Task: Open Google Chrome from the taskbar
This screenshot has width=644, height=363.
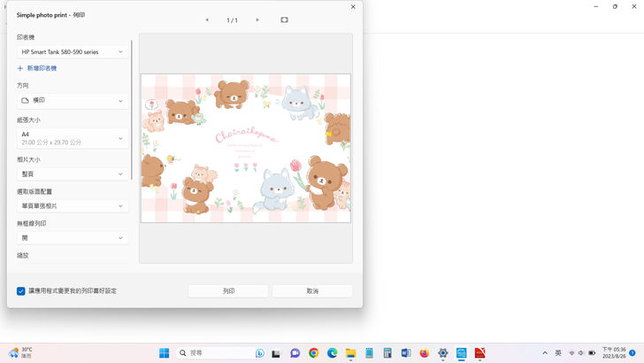Action: point(313,353)
